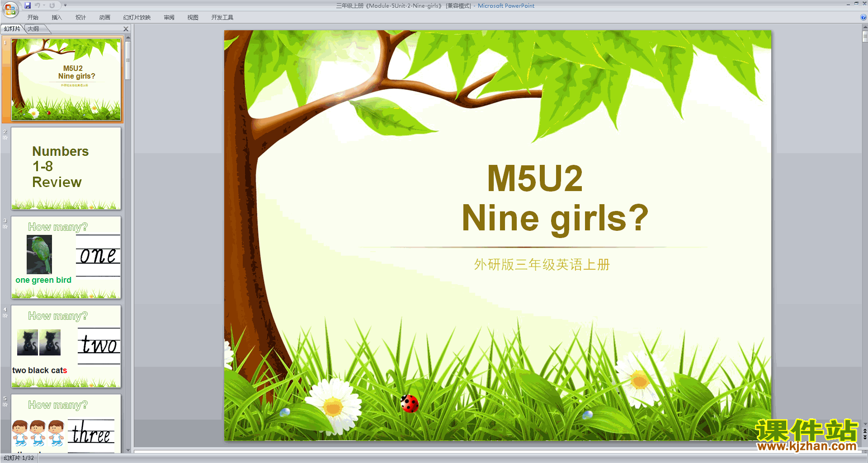The image size is (868, 463).
Task: Go to previous slide double-arrow button
Action: 865,431
